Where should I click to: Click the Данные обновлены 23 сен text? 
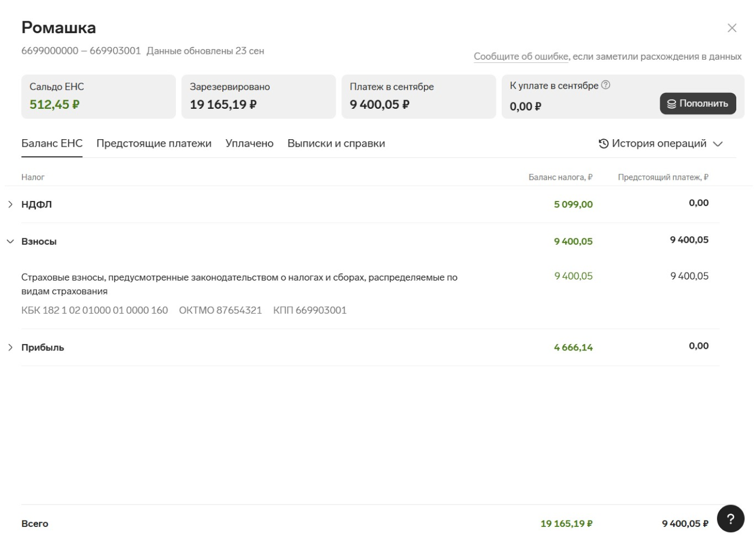(205, 51)
